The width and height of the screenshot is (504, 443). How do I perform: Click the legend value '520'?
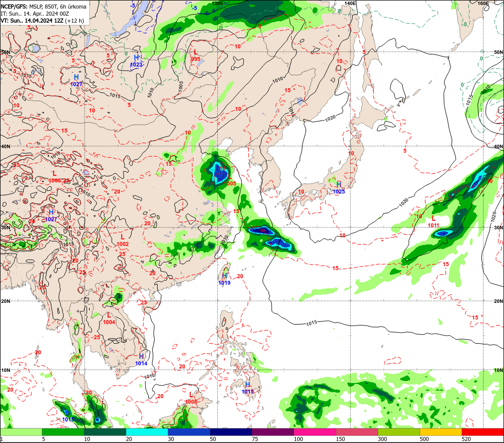(466, 439)
